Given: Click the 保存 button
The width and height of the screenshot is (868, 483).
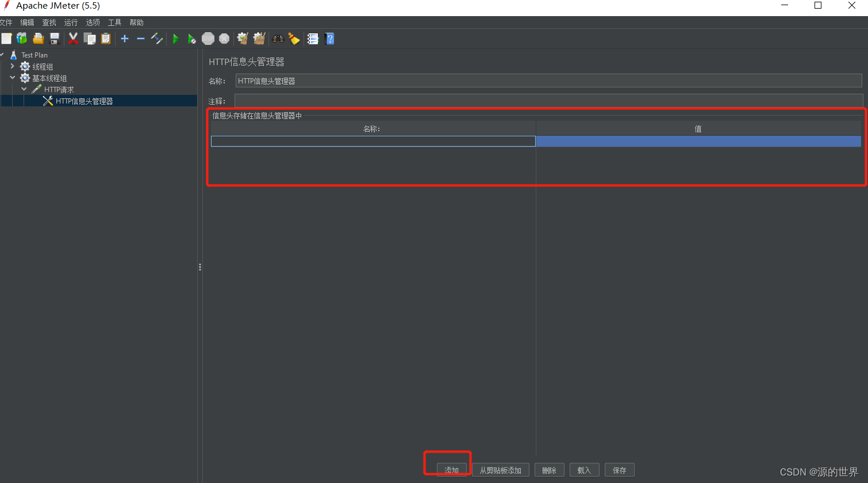Looking at the screenshot, I should pos(620,470).
